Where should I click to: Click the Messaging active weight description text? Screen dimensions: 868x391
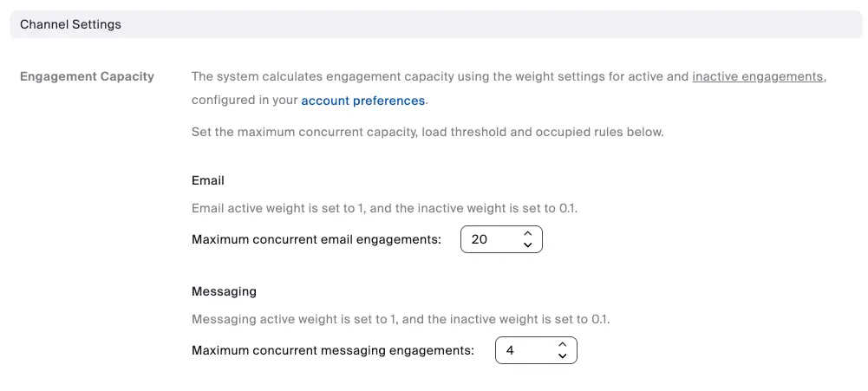[401, 319]
